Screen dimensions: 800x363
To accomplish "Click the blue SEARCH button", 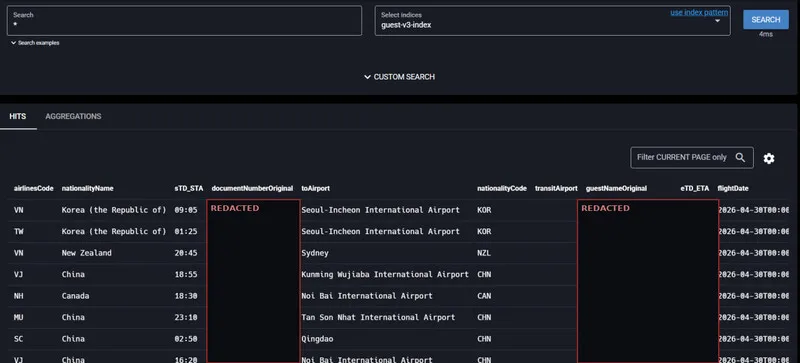I will (x=765, y=19).
